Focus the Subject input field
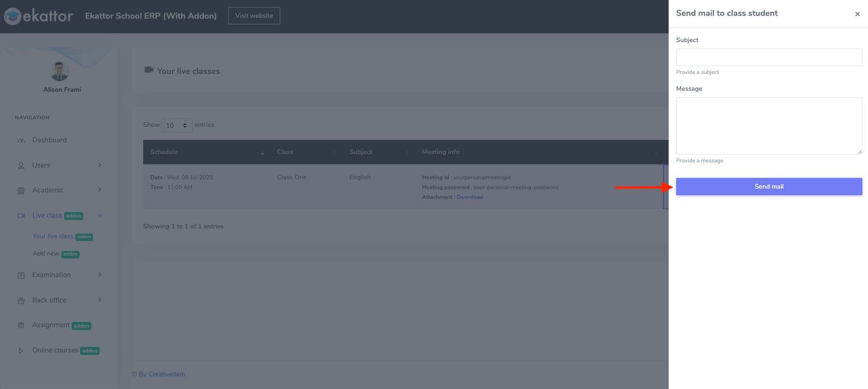Viewport: 868px width, 389px height. tap(769, 57)
